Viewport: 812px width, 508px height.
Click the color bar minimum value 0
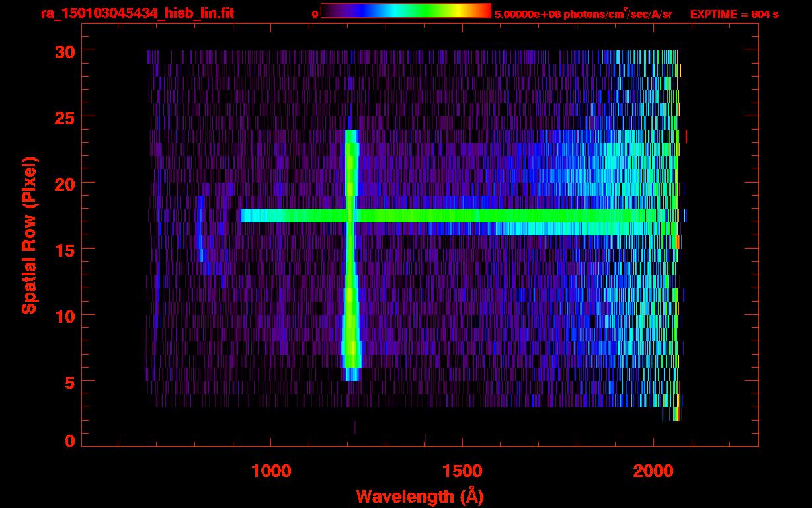point(315,14)
